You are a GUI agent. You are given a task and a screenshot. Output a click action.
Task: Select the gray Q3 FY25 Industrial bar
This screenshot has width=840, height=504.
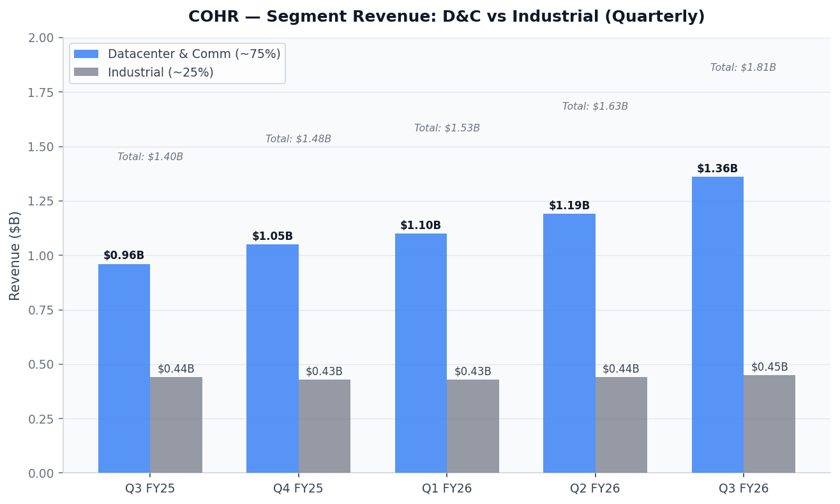point(176,425)
